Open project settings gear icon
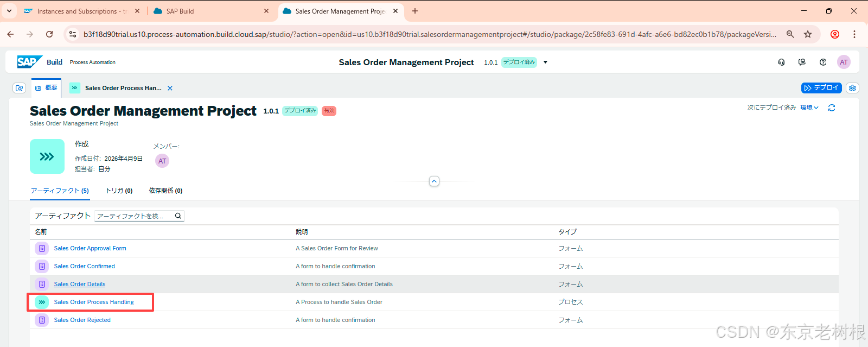Screen dimensions: 868x347 point(852,88)
